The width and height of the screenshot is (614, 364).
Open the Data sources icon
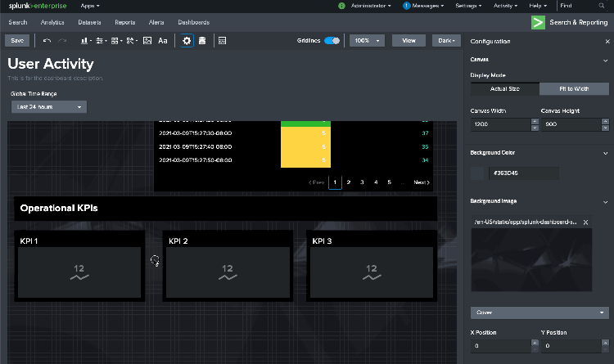pyautogui.click(x=201, y=40)
